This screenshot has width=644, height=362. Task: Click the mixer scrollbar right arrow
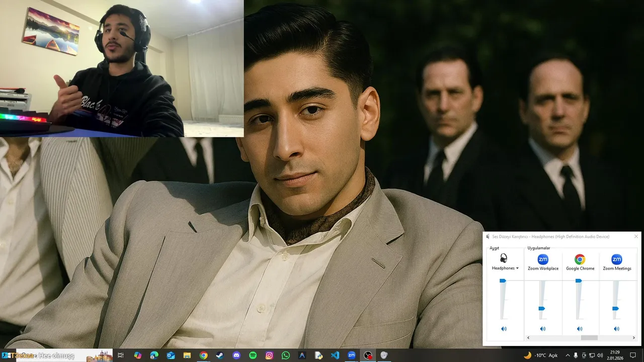[x=633, y=338]
